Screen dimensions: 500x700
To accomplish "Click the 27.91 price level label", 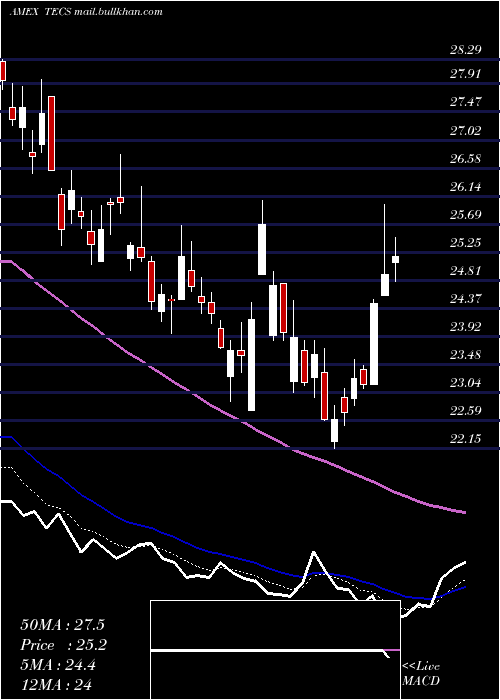I will [466, 73].
